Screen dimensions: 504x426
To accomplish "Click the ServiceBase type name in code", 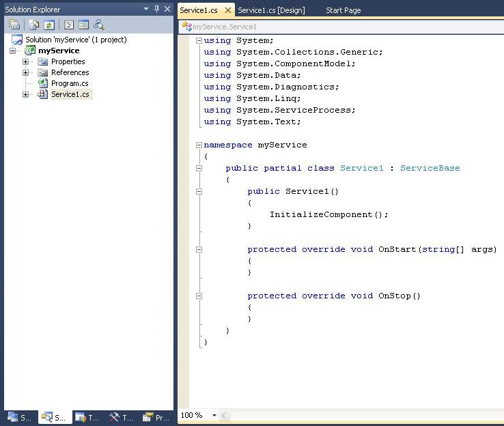I will pyautogui.click(x=430, y=168).
